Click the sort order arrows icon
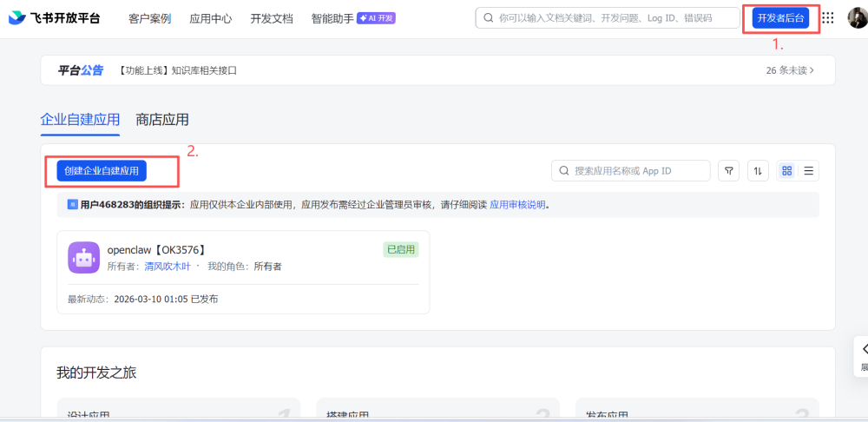 click(758, 171)
